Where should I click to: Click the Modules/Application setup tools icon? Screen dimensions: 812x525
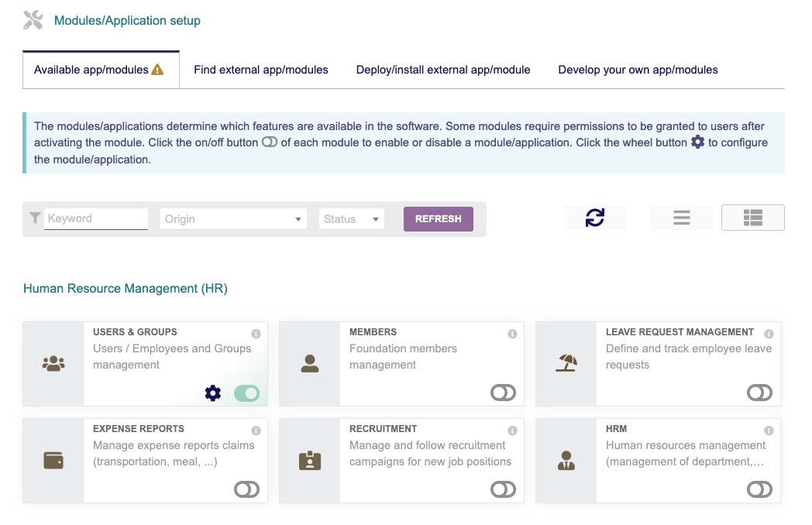tap(31, 21)
